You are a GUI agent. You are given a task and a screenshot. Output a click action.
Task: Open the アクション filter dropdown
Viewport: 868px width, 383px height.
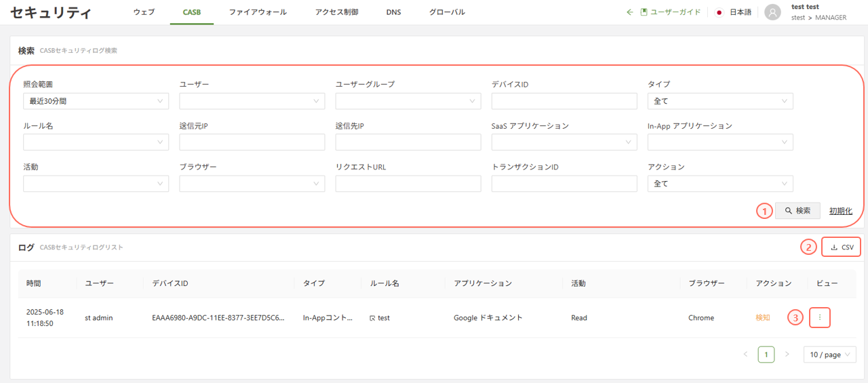[720, 184]
